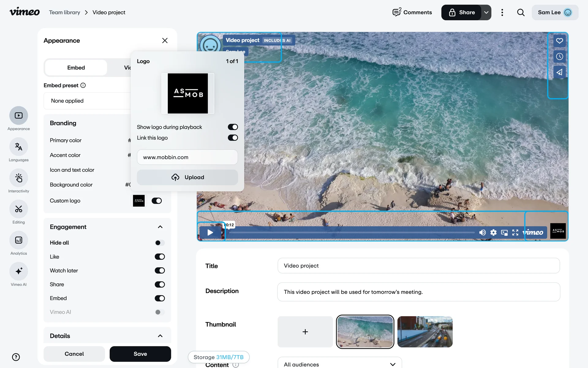Image resolution: width=588 pixels, height=368 pixels.
Task: Enable the Hide all engagement toggle
Action: coord(160,243)
